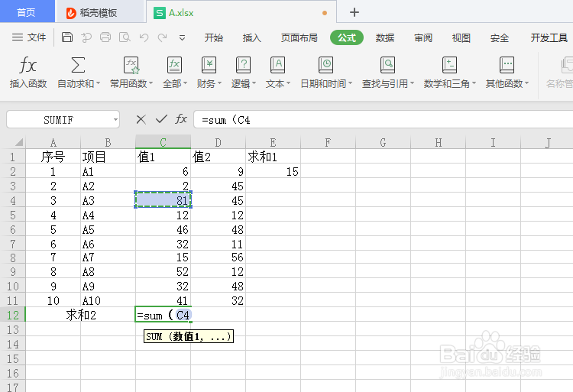Viewport: 573px width, 392px height.
Task: Open the File (文件) menu
Action: (x=29, y=37)
